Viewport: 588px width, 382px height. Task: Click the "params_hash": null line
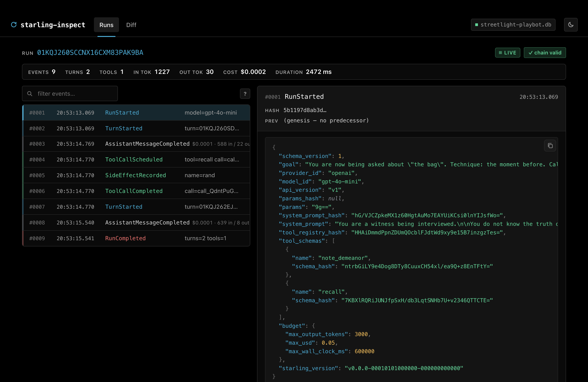click(311, 199)
